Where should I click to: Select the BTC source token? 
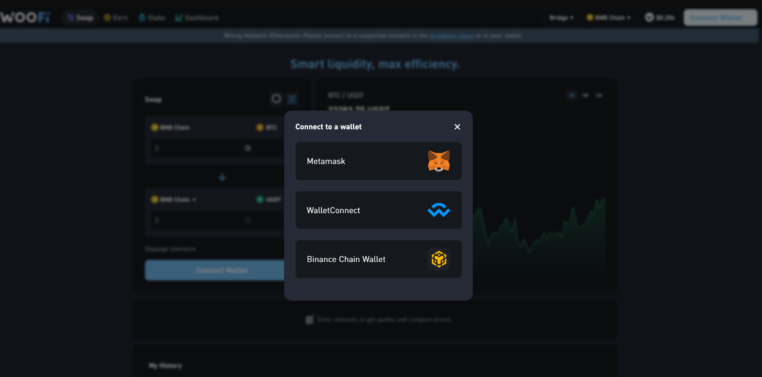pos(267,128)
